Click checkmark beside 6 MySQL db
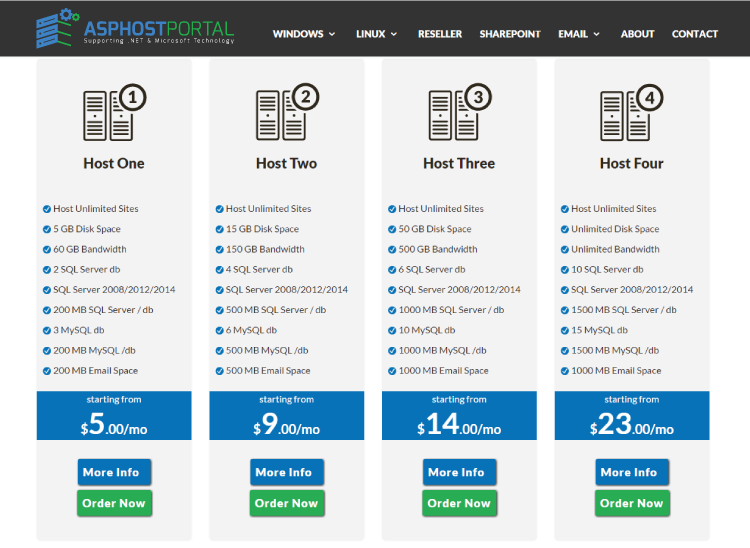 [220, 330]
